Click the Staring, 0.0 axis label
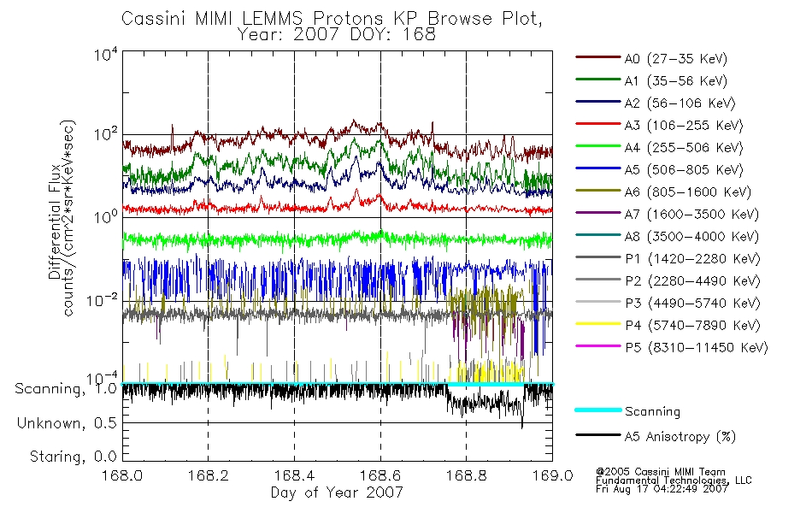This screenshot has width=812, height=513. coord(74,457)
